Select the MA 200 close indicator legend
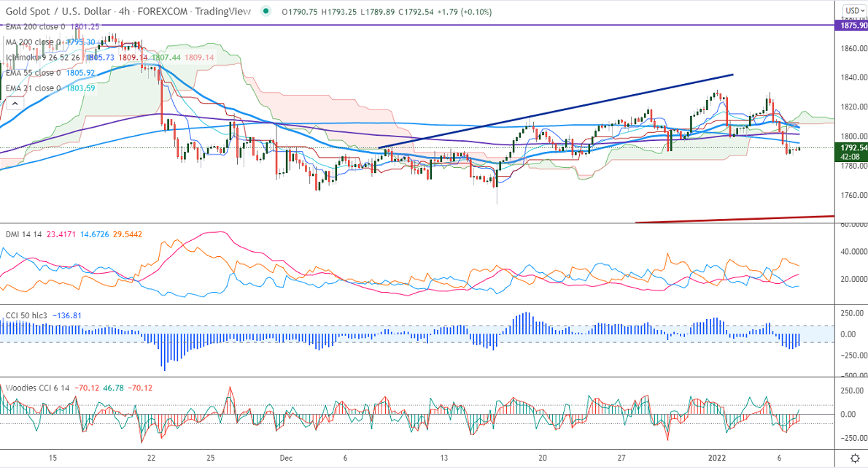Screen dimensions: 868x473 [x=34, y=42]
